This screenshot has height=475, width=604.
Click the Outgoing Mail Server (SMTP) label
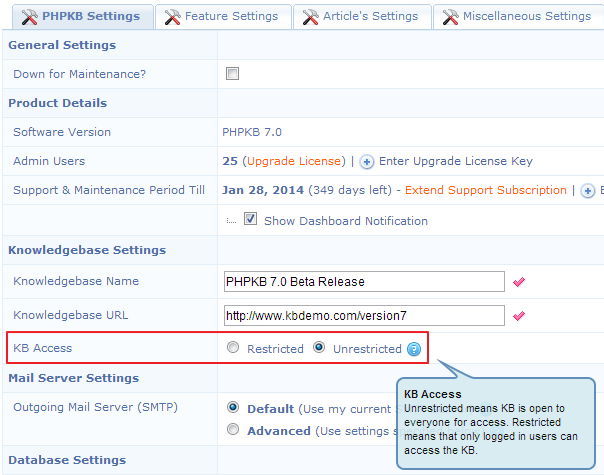coord(96,407)
